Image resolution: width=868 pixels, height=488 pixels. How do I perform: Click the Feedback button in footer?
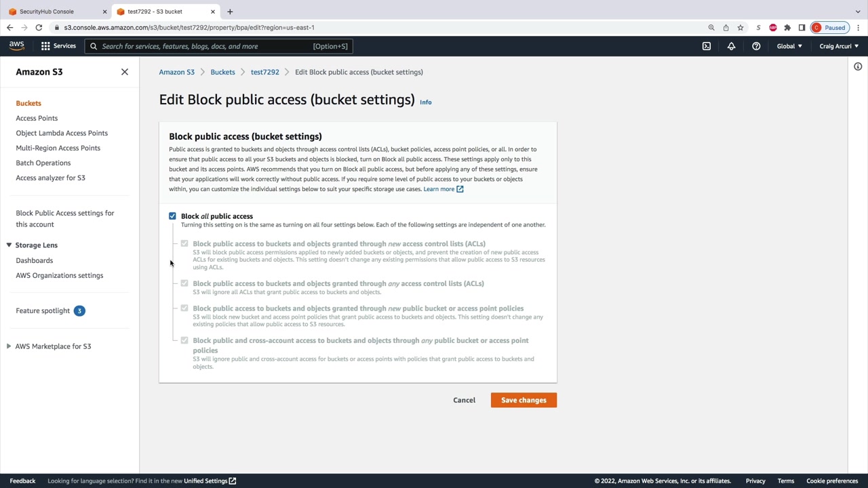pyautogui.click(x=22, y=481)
